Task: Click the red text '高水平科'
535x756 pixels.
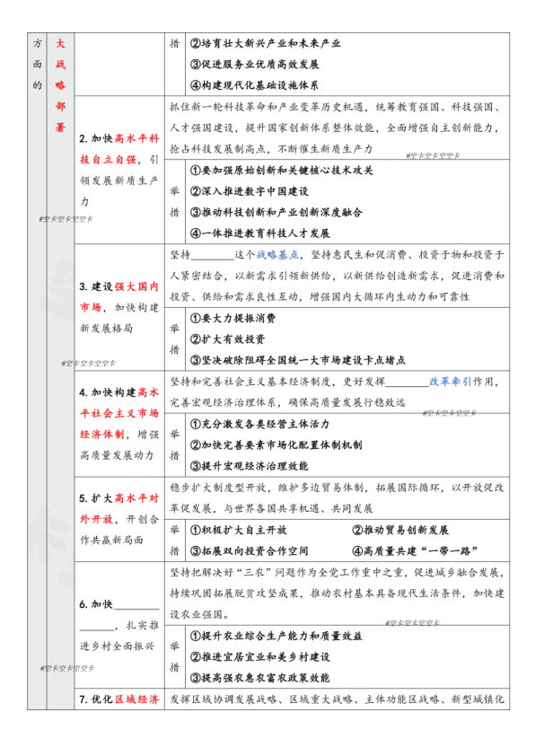Action: click(x=136, y=138)
